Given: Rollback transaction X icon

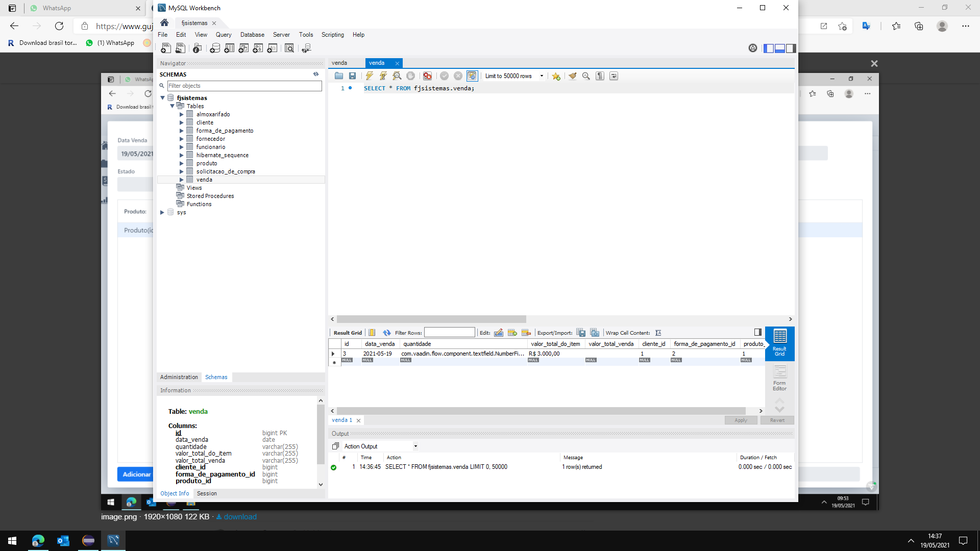Looking at the screenshot, I should point(458,76).
